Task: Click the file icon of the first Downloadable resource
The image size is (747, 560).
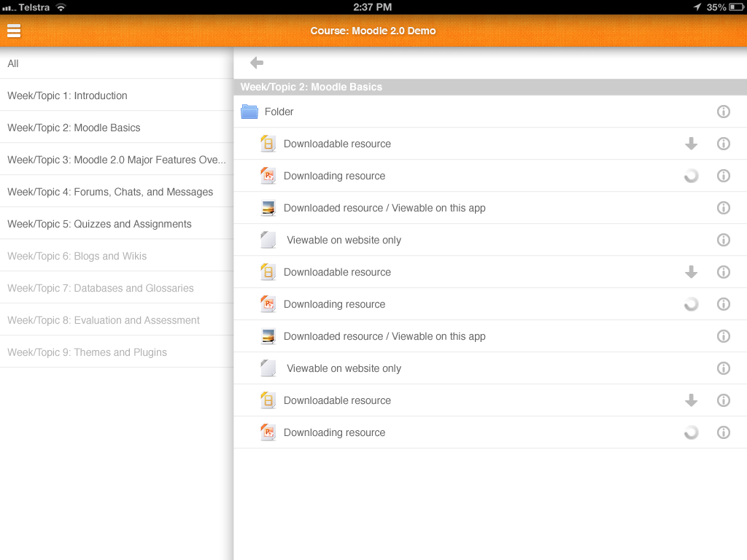Action: click(268, 144)
